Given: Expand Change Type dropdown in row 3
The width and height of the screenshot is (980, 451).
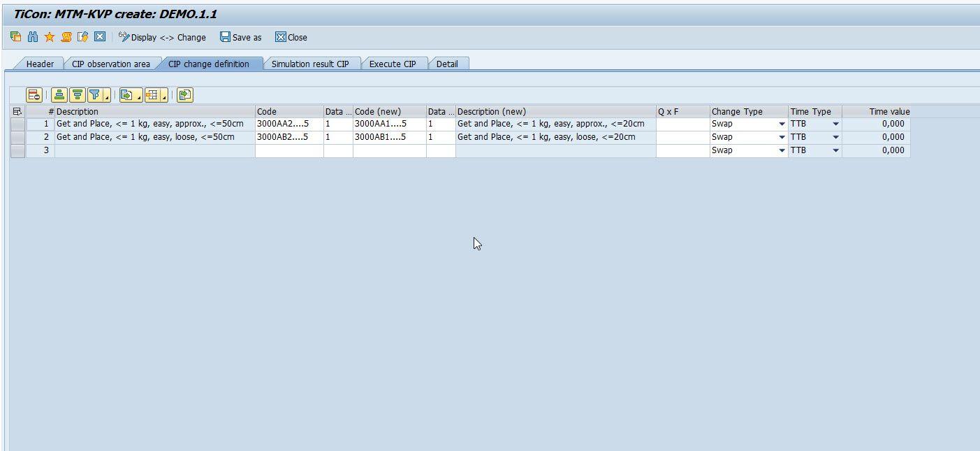Looking at the screenshot, I should pos(782,151).
